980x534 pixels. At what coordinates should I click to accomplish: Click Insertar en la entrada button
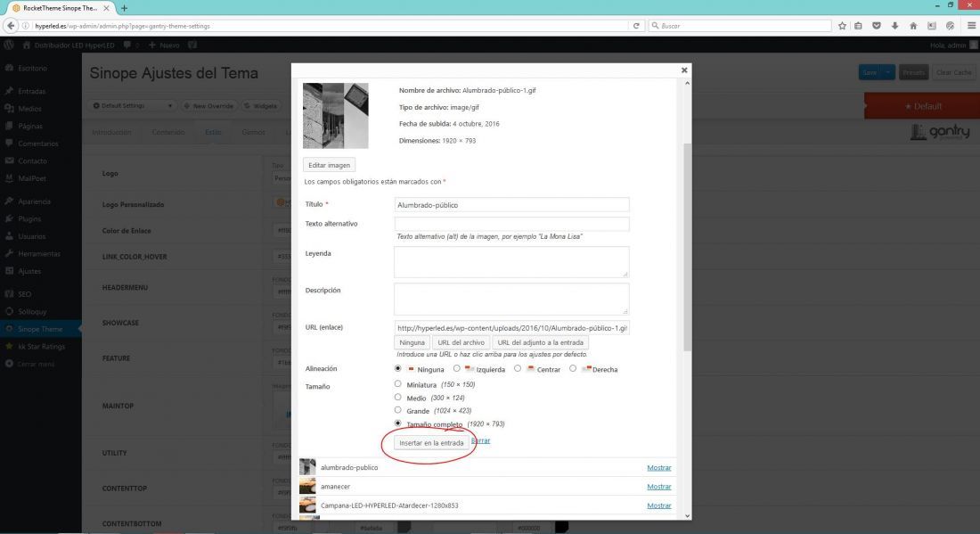coord(431,443)
